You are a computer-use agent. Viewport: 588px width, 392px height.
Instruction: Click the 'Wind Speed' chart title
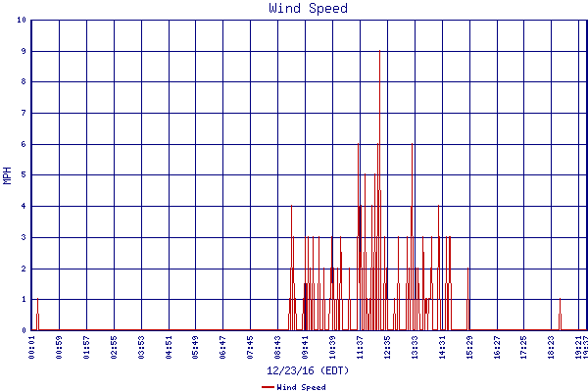pos(309,8)
